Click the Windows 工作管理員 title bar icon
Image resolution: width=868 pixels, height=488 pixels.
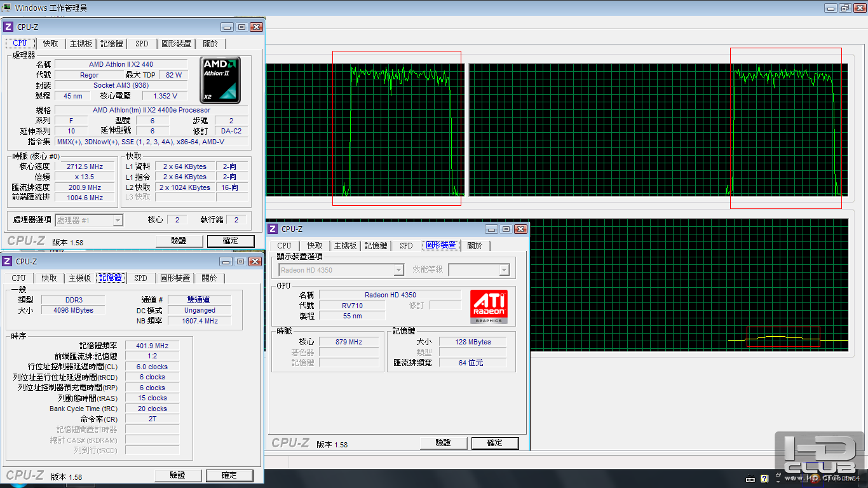(7, 8)
